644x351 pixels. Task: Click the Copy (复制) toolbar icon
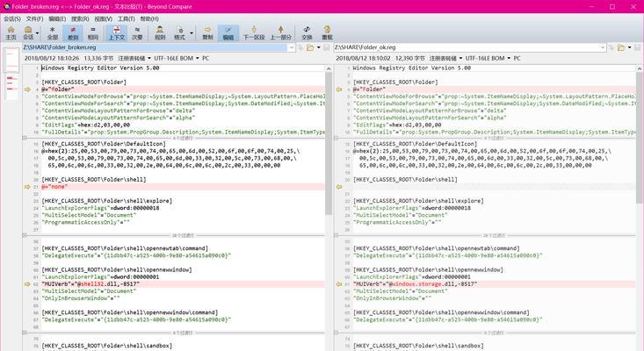pos(207,32)
